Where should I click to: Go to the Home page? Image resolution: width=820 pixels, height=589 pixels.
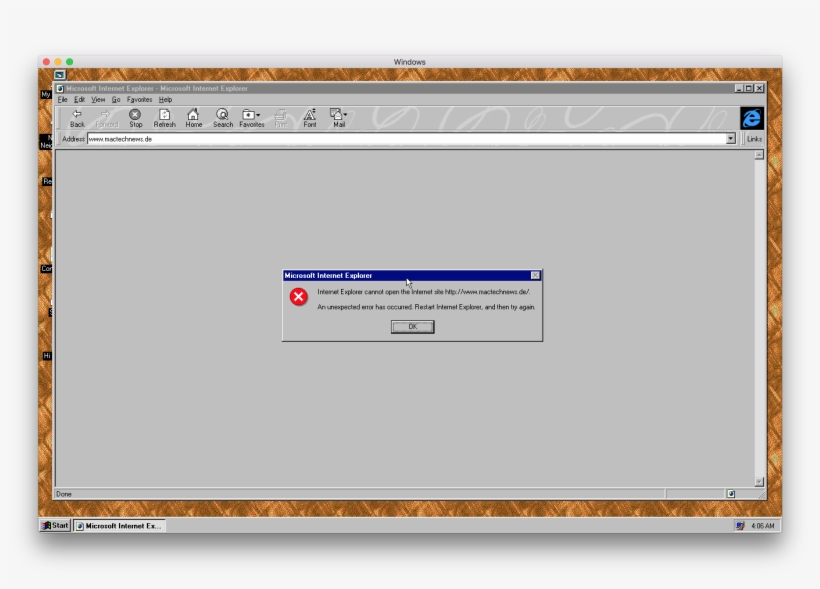tap(193, 118)
